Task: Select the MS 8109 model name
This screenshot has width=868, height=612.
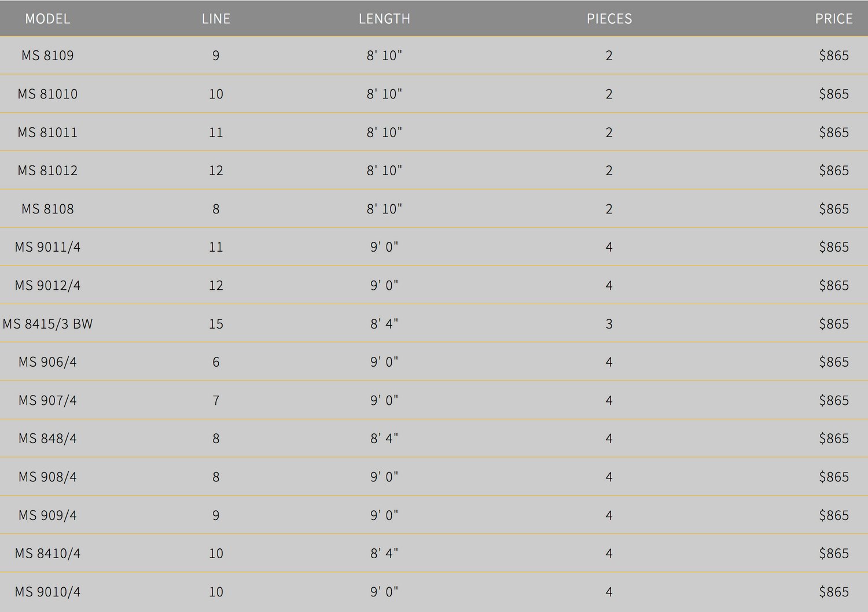Action: tap(47, 56)
